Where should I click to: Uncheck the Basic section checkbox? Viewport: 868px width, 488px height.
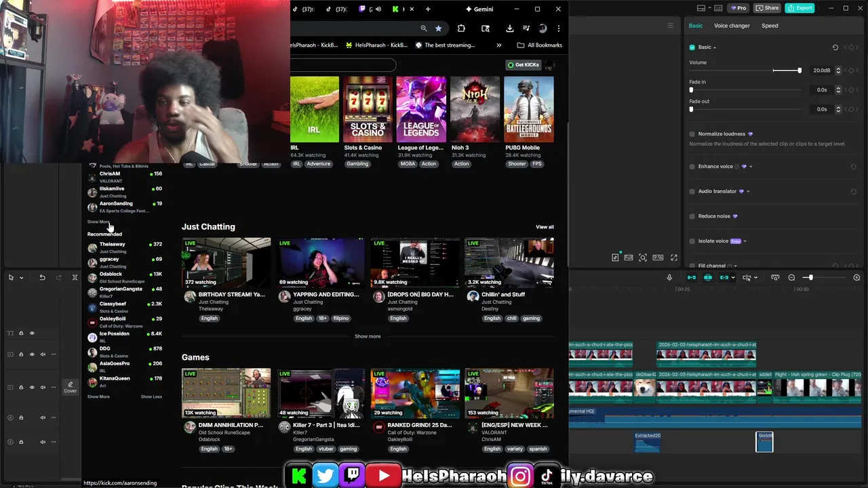click(x=692, y=47)
